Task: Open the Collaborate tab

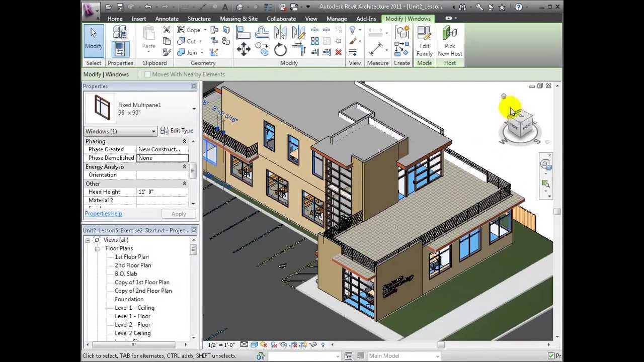Action: pos(281,19)
